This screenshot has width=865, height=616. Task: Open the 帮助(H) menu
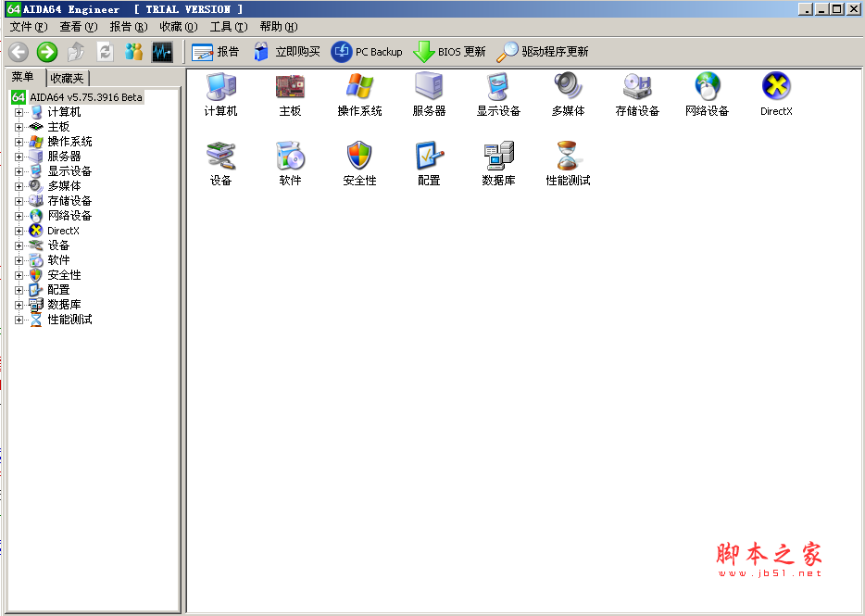(x=279, y=27)
